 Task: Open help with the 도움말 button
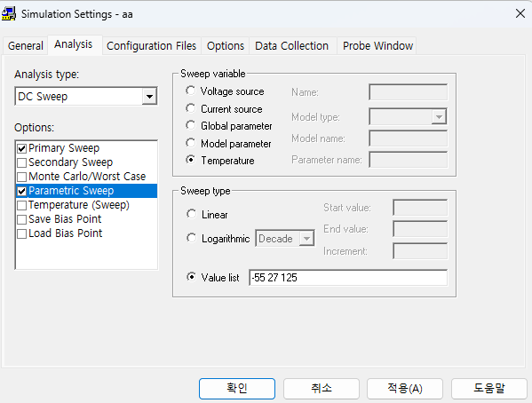pyautogui.click(x=488, y=389)
